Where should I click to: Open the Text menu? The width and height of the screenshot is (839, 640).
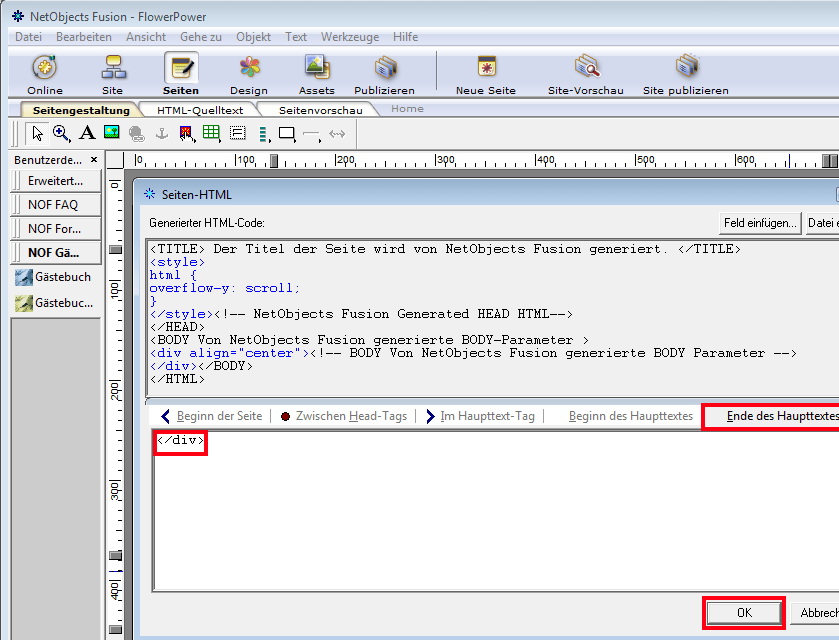[x=296, y=37]
